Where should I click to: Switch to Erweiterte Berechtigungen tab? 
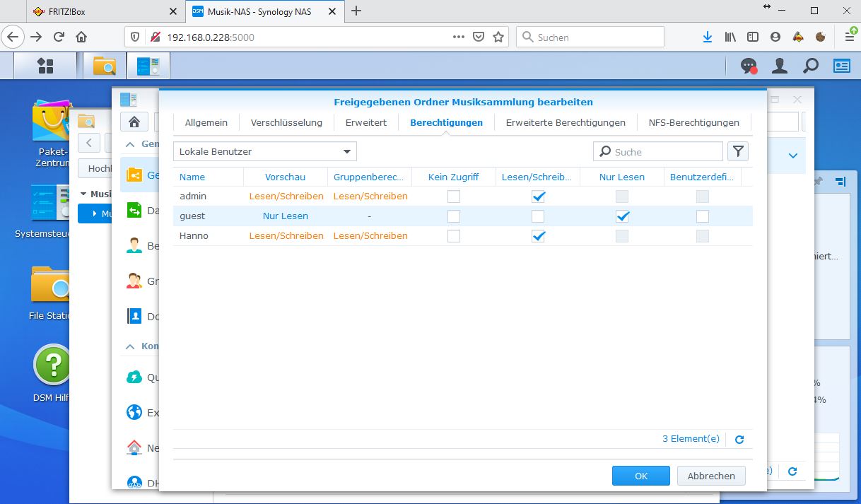(566, 122)
